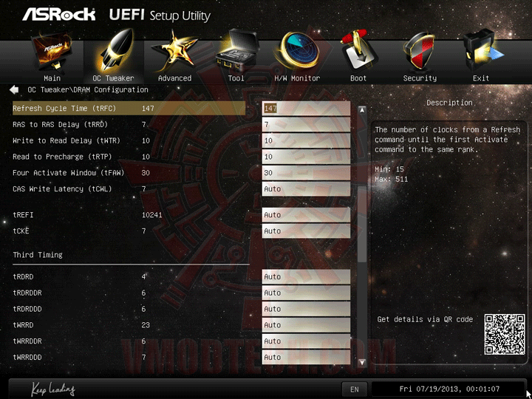Select the Write to Read Delay (tWTR) label
Viewport: 532px width, 399px height.
click(x=66, y=140)
